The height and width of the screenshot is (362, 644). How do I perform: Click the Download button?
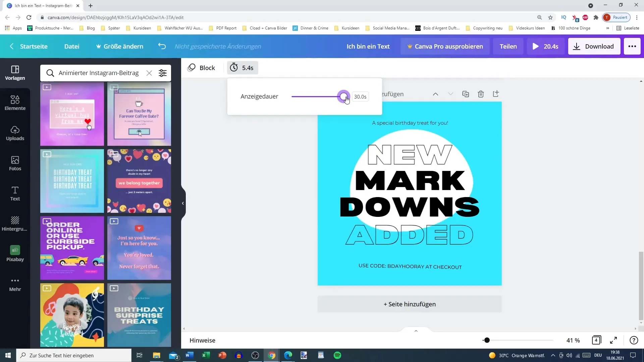click(594, 46)
